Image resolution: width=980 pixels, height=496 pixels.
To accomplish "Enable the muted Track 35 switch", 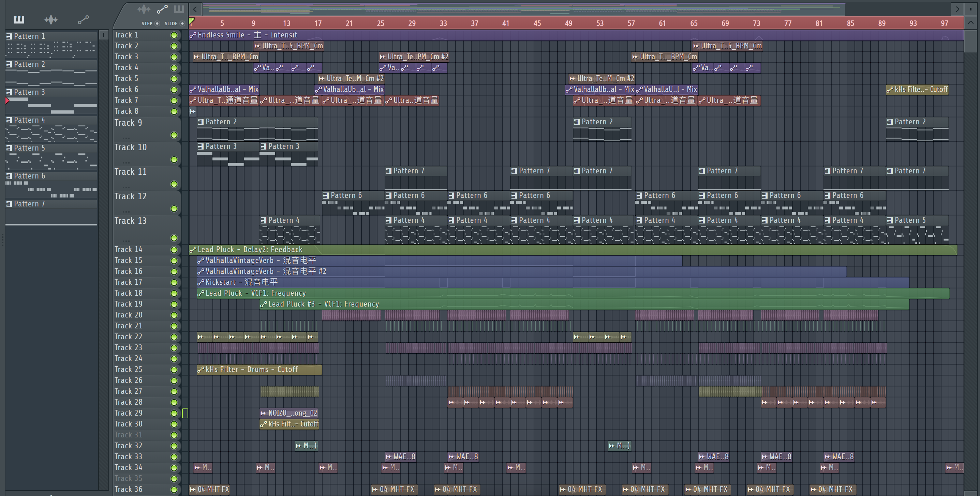I will pyautogui.click(x=174, y=479).
